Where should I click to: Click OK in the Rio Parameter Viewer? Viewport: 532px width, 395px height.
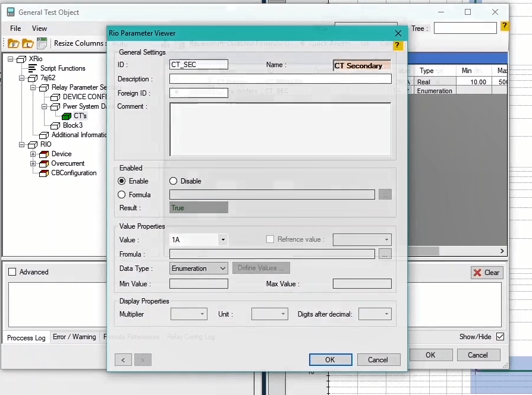(330, 359)
